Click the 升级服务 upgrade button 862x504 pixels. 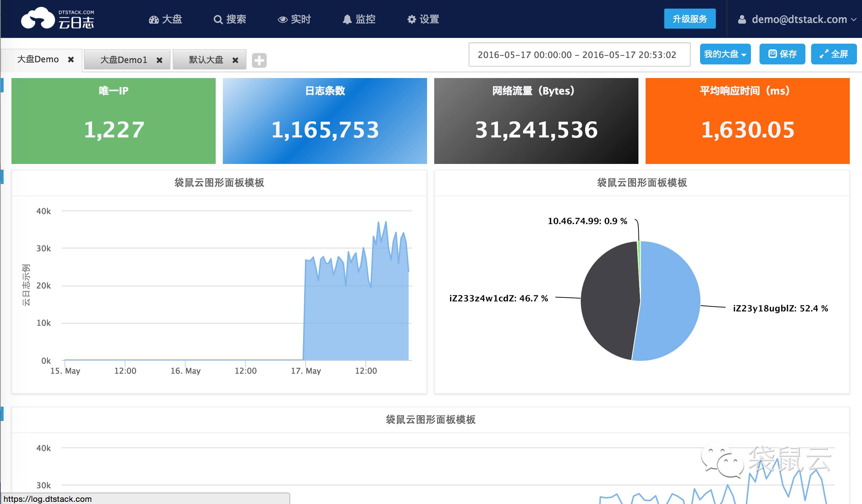pos(690,19)
